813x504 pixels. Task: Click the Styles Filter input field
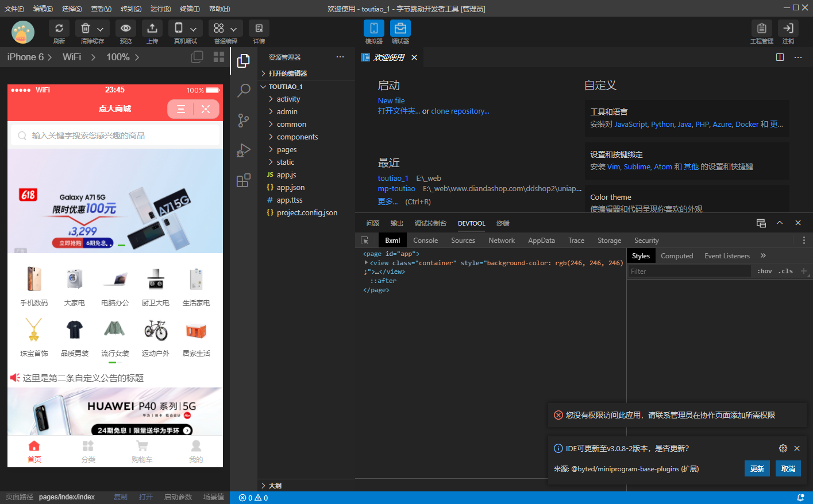pyautogui.click(x=688, y=272)
